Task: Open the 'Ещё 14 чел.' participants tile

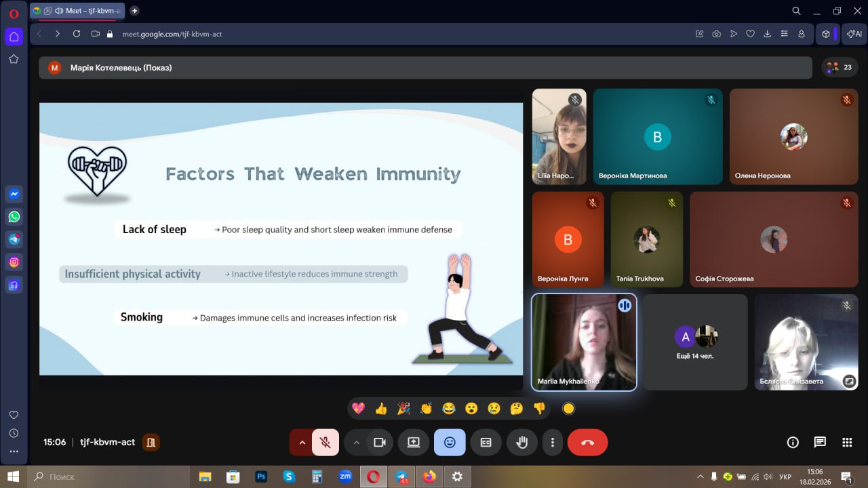Action: click(696, 342)
